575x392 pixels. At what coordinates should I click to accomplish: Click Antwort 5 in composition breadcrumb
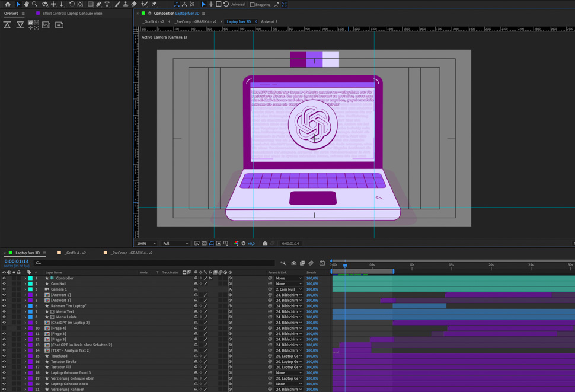pos(269,21)
